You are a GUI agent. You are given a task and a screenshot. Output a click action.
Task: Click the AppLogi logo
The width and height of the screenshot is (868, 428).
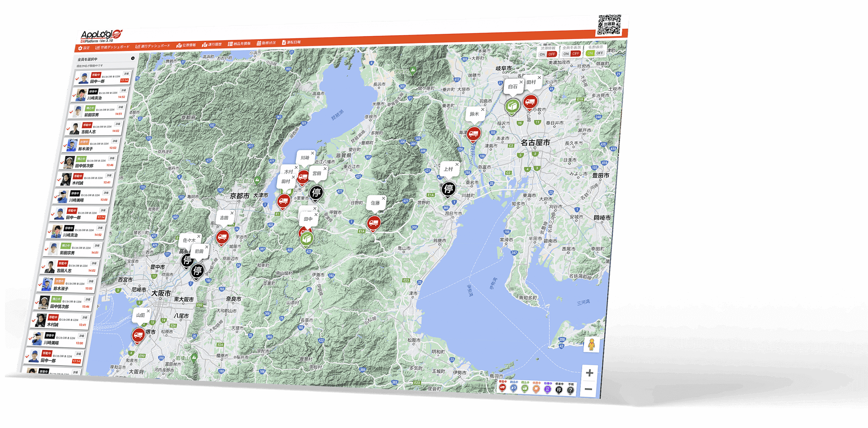101,36
